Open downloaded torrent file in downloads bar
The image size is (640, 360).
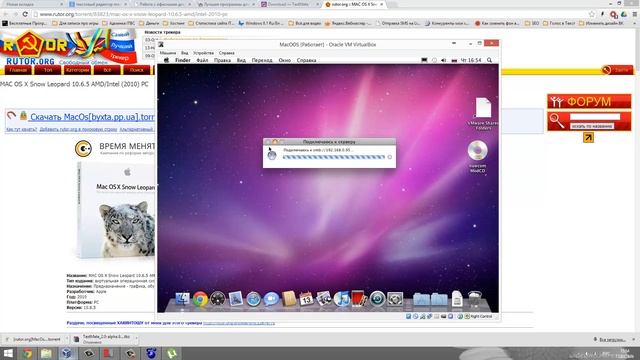click(x=36, y=339)
